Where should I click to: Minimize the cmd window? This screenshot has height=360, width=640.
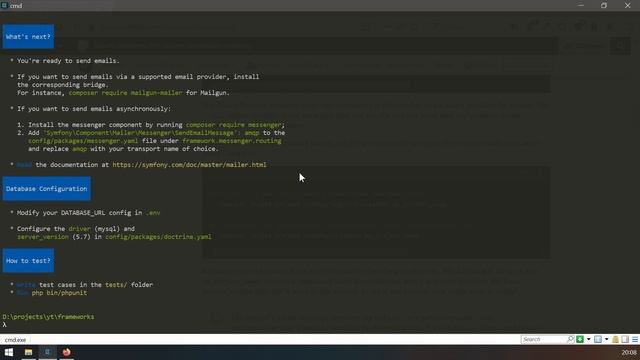coord(581,5)
